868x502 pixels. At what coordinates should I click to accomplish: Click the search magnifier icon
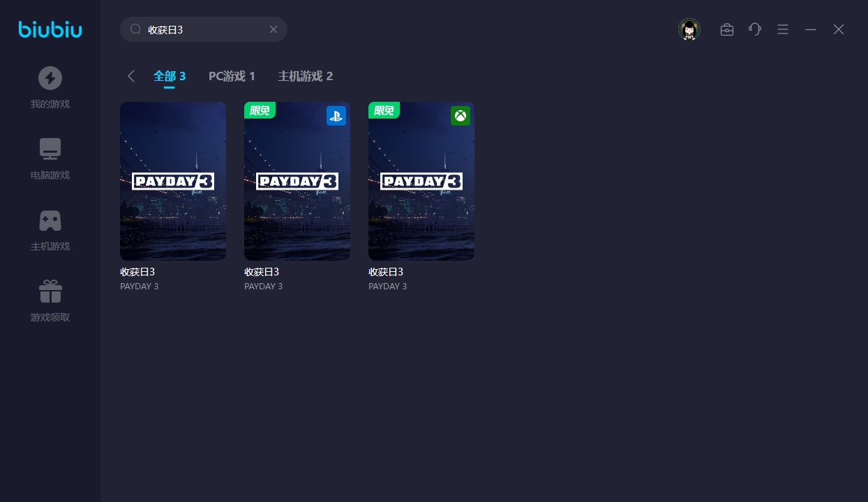[x=136, y=29]
